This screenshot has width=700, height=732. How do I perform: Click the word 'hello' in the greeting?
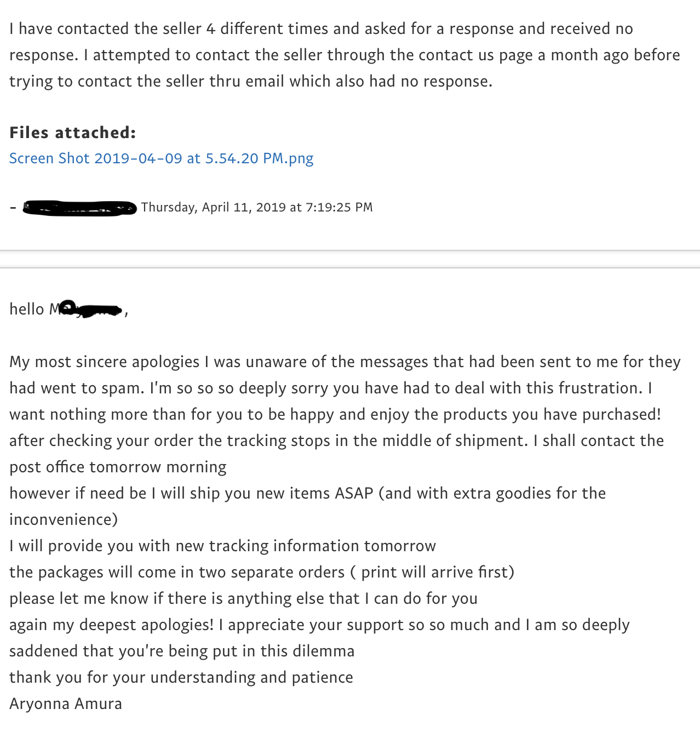click(27, 309)
